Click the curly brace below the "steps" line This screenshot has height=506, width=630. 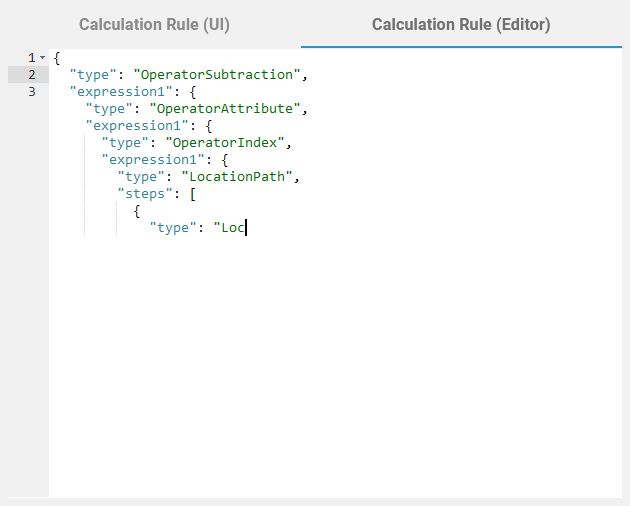[137, 211]
